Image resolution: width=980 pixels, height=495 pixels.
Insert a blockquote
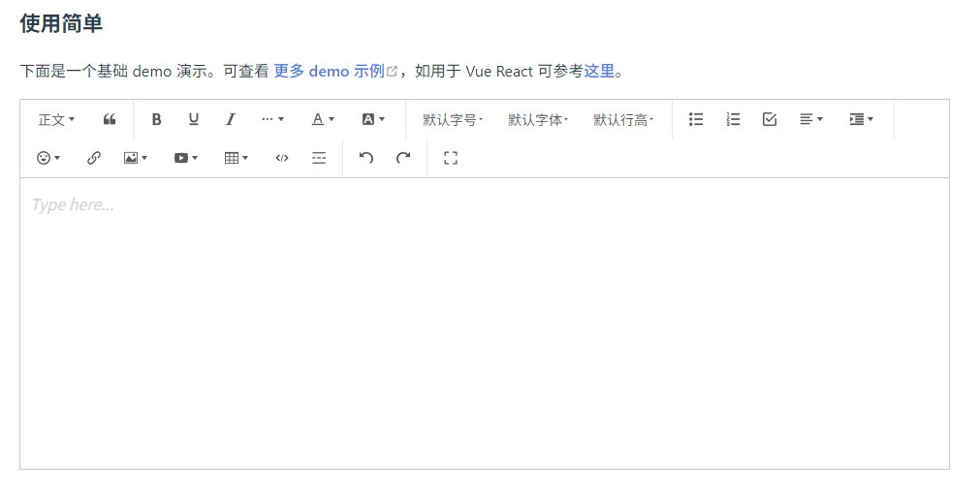click(110, 119)
